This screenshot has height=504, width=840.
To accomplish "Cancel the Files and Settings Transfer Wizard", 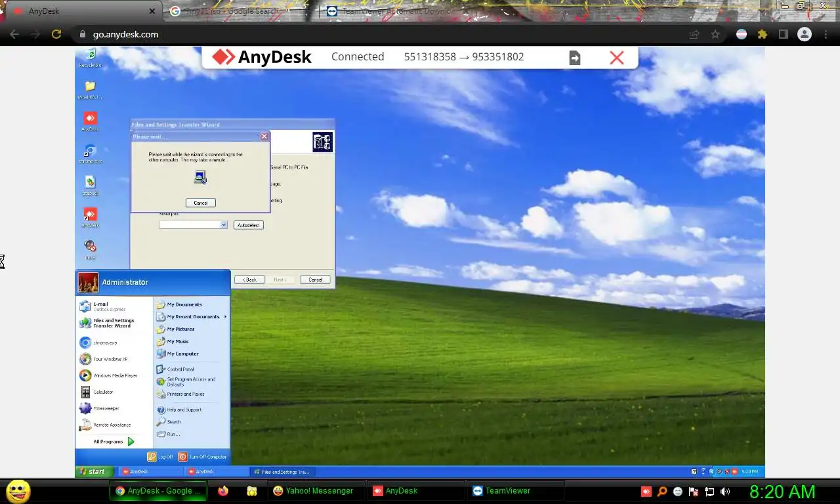I will 315,280.
